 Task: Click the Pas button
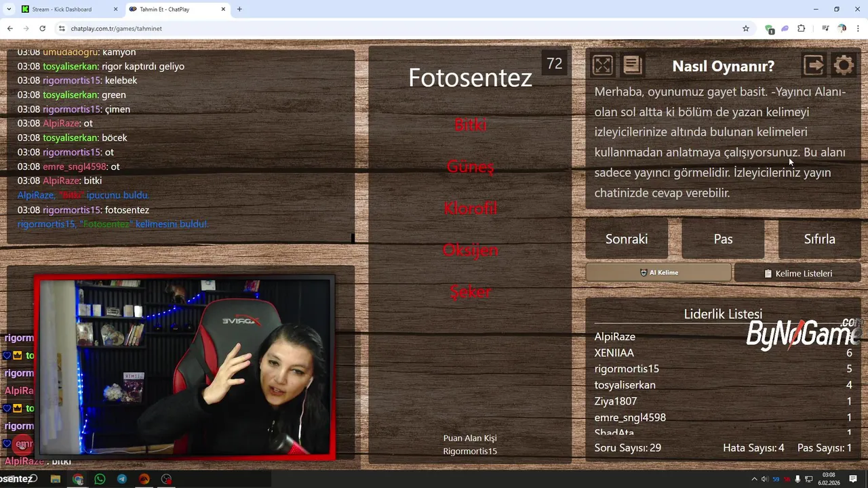pos(723,239)
